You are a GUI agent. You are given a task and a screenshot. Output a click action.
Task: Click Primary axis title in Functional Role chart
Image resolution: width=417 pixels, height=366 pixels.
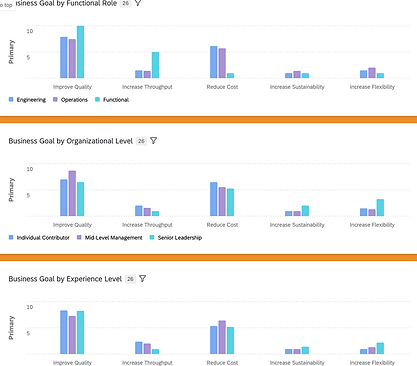pyautogui.click(x=11, y=52)
